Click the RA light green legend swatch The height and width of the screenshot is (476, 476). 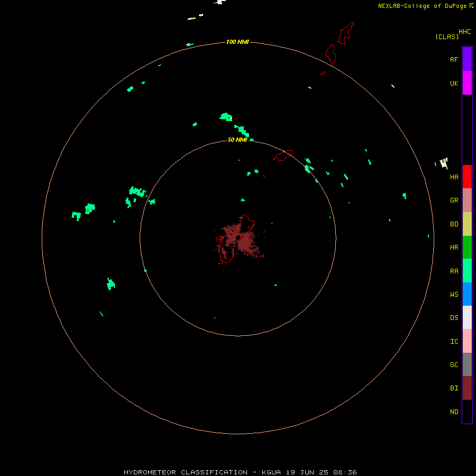pos(467,271)
